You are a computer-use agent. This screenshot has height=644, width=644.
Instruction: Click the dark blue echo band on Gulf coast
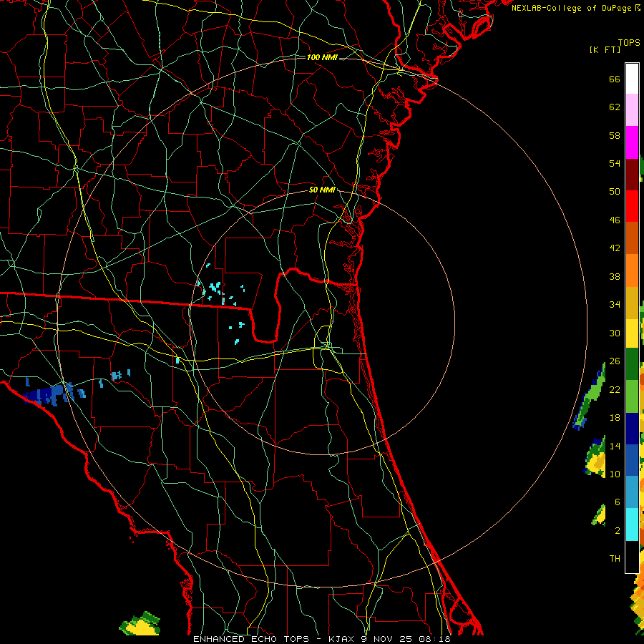click(x=49, y=394)
